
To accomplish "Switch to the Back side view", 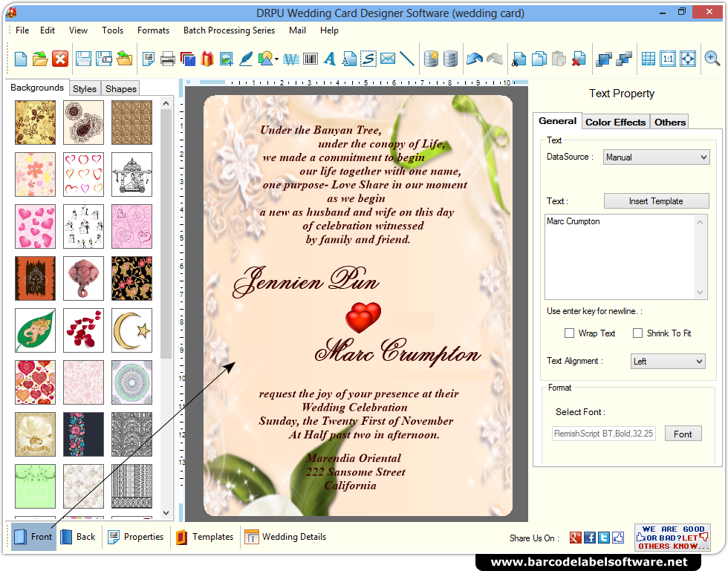I will pos(78,537).
